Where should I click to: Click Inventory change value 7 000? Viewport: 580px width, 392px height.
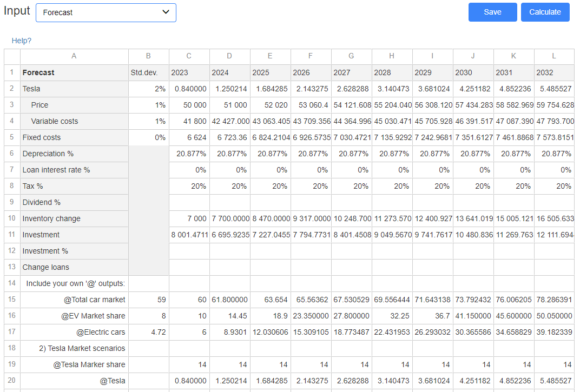click(189, 218)
